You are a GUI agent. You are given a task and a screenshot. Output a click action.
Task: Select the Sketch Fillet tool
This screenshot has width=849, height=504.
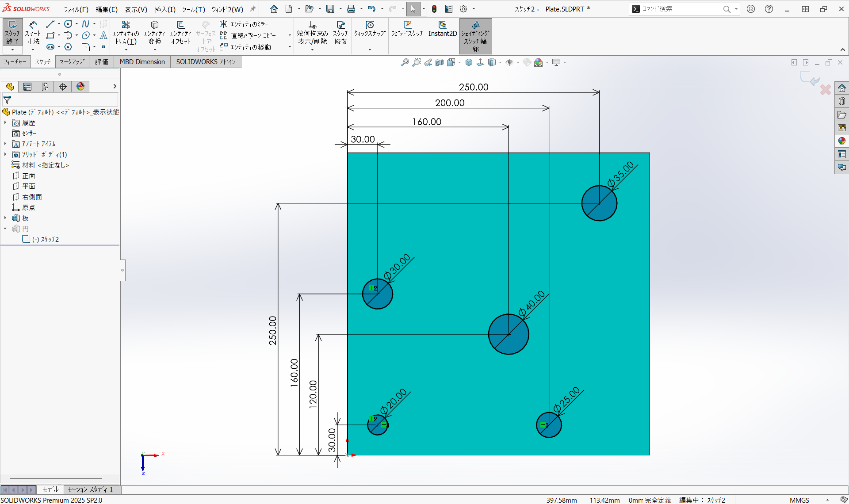tap(86, 47)
